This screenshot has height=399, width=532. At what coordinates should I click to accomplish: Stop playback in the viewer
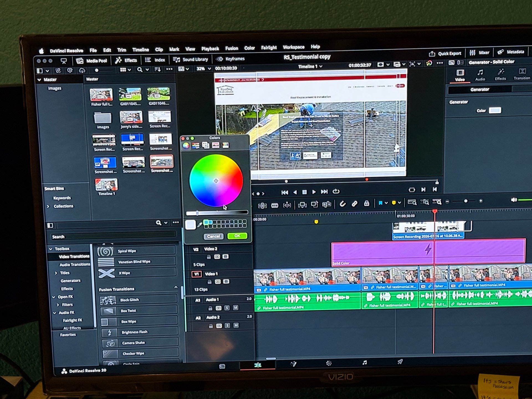[304, 192]
